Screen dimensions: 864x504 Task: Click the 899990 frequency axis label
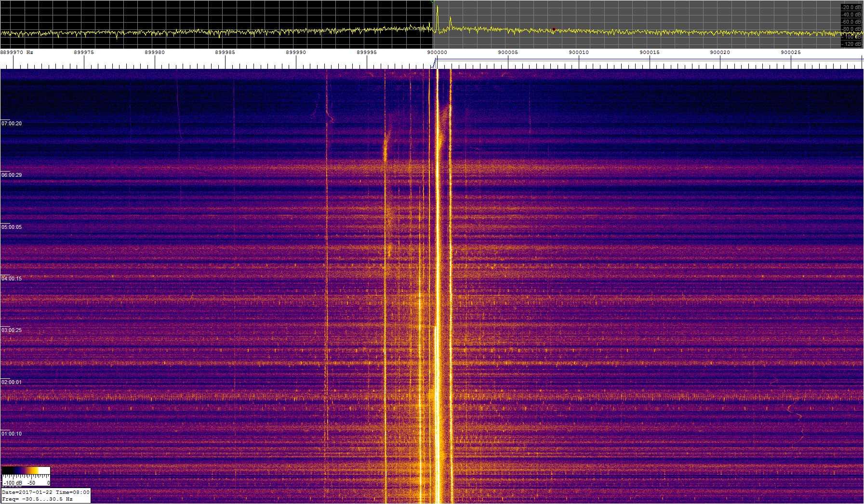pos(296,53)
